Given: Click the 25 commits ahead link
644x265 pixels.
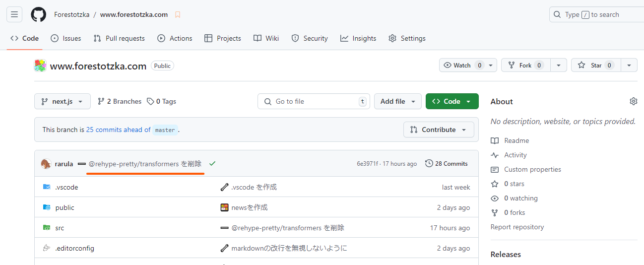Looking at the screenshot, I should click(x=118, y=130).
